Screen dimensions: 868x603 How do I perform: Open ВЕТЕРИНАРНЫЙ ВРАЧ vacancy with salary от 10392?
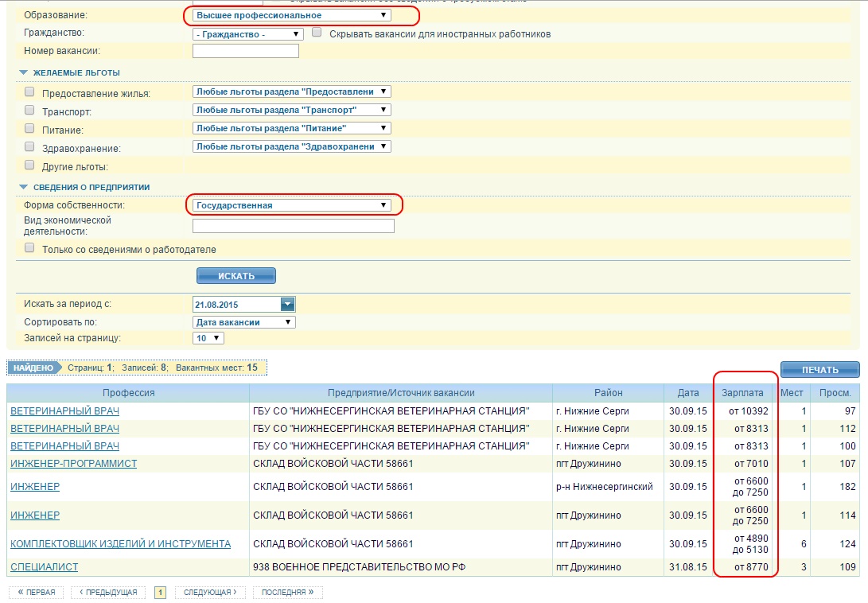[64, 411]
